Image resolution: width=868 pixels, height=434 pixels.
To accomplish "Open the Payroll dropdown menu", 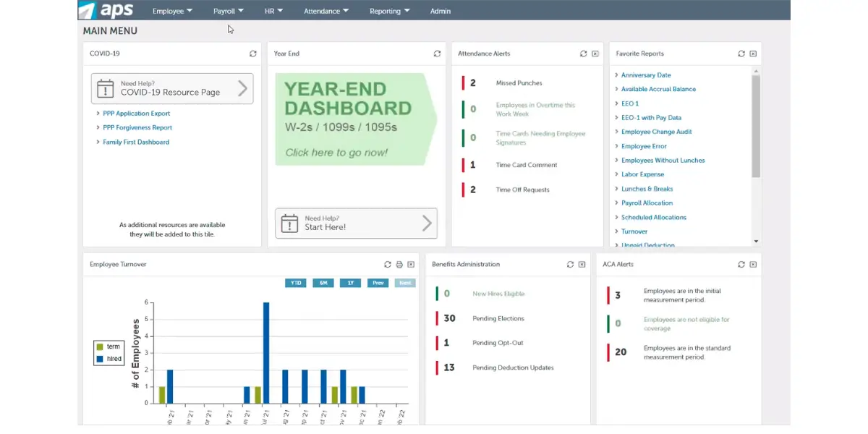I will [228, 11].
